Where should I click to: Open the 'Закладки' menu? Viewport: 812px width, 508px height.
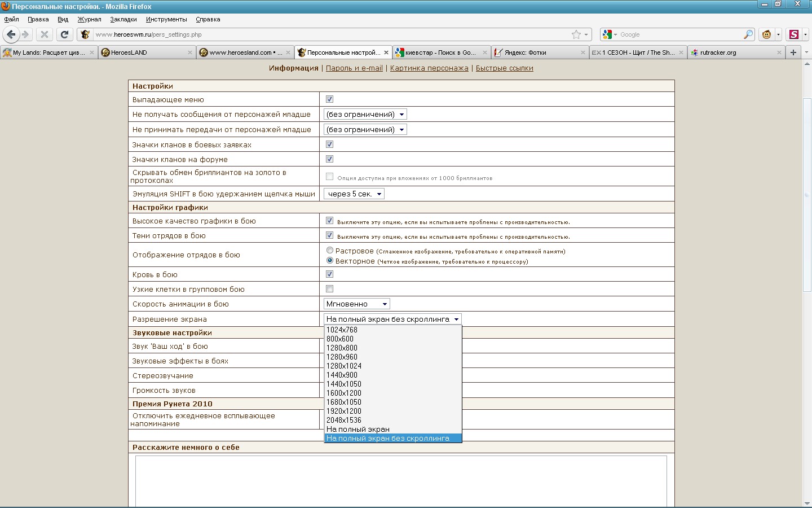pyautogui.click(x=123, y=19)
